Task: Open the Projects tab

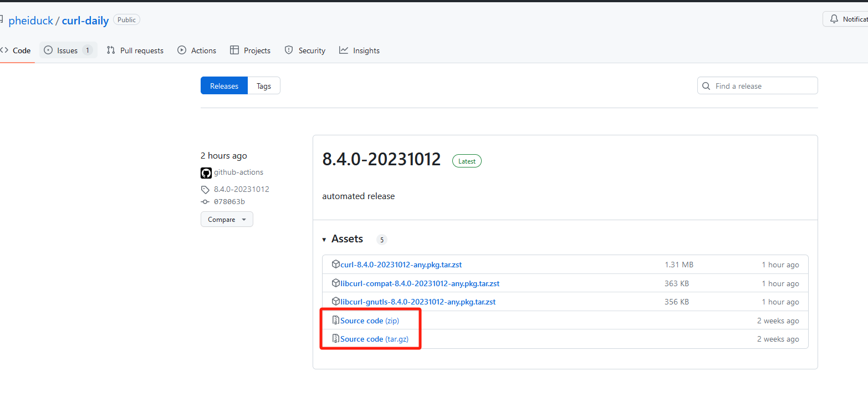Action: [x=250, y=50]
